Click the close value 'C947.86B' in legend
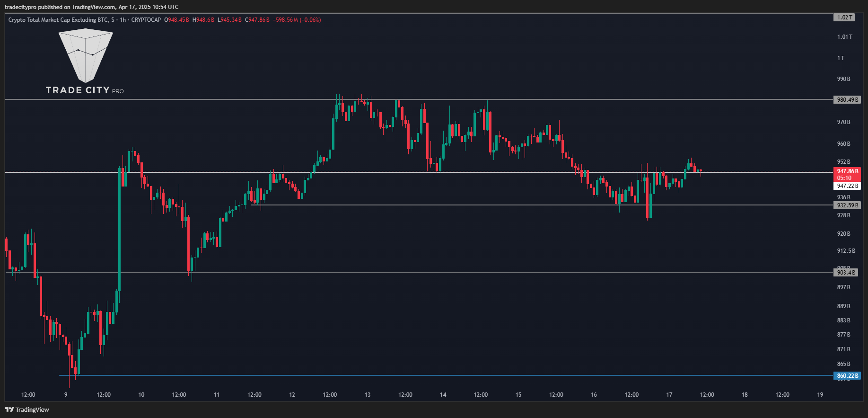Screen dimensions: 868x418 tap(257, 20)
